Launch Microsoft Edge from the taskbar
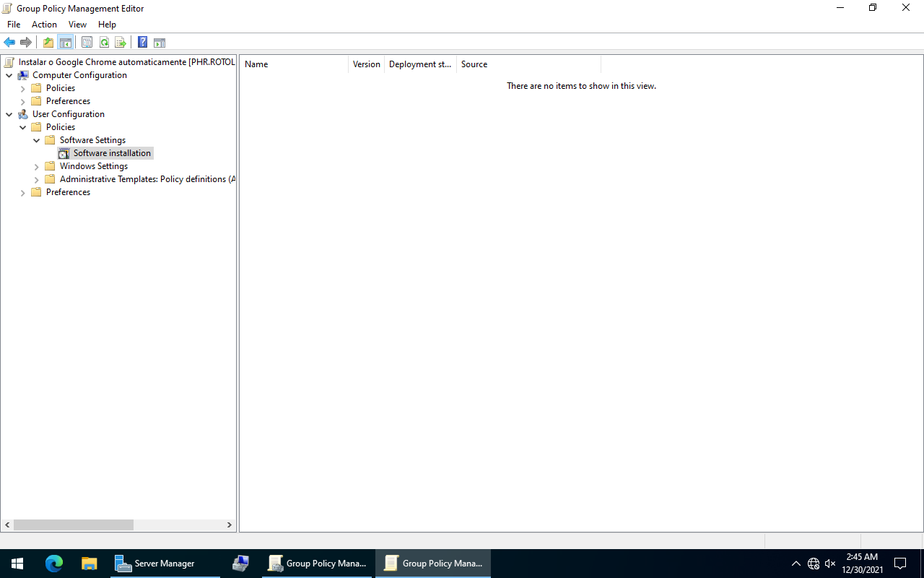Image resolution: width=924 pixels, height=578 pixels. coord(54,564)
